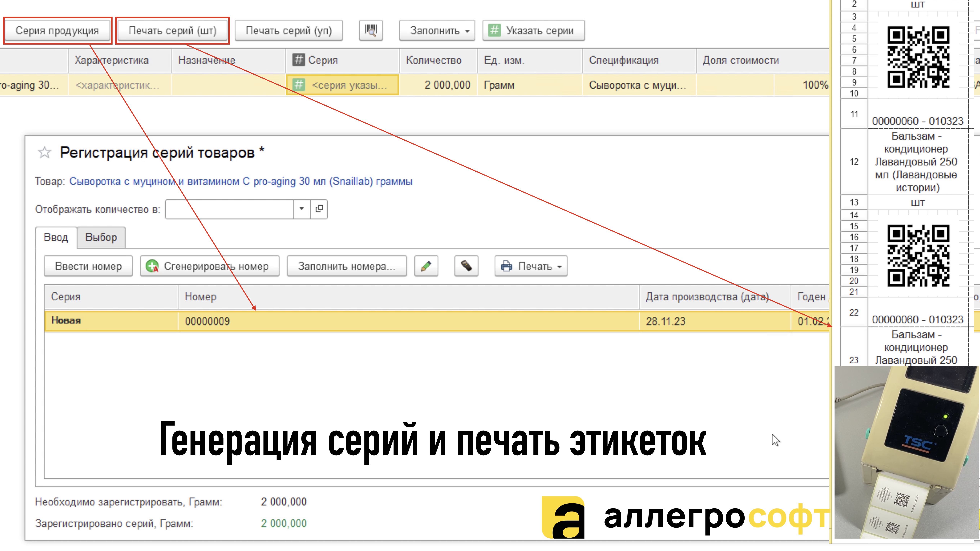The height and width of the screenshot is (551, 980).
Task: Open the Сыворотка с муцином product link
Action: click(241, 181)
